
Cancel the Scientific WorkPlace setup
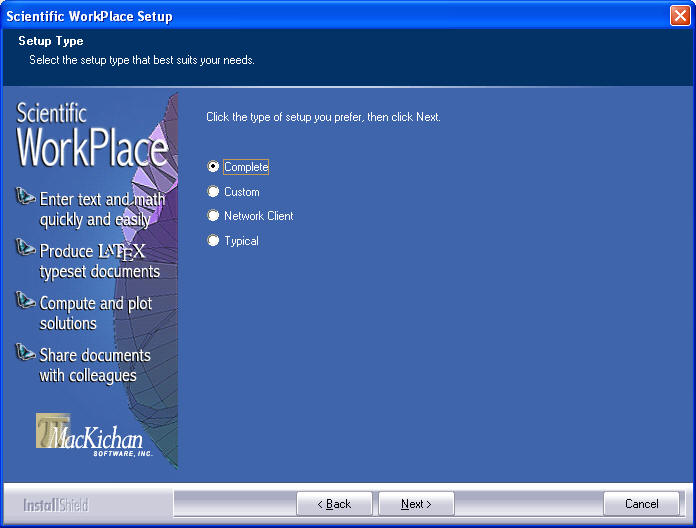(641, 504)
